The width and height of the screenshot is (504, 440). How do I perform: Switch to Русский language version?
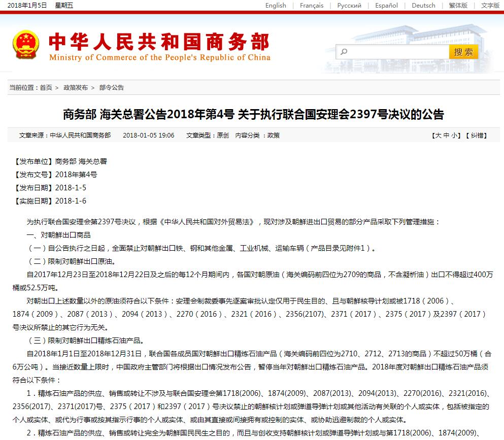tap(349, 6)
